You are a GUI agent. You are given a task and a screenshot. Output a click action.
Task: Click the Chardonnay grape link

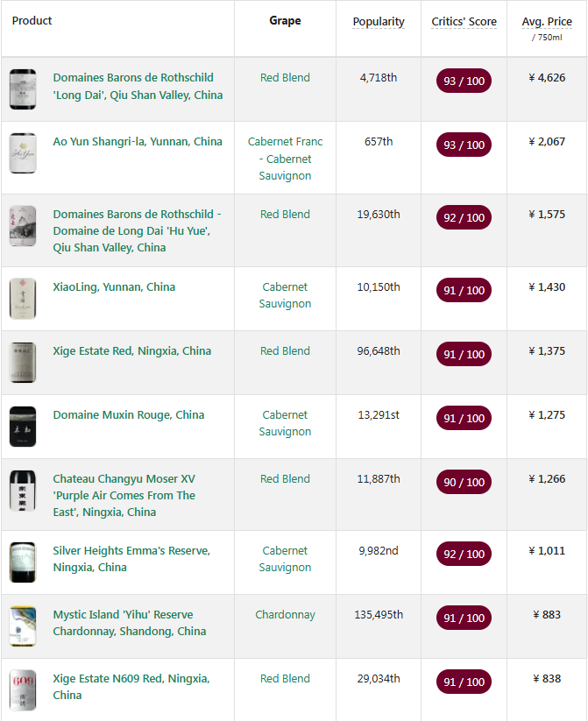[285, 615]
